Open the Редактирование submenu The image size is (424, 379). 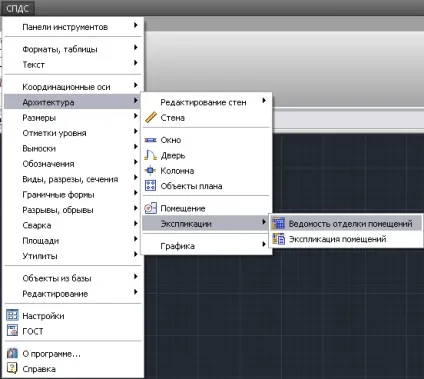coord(73,293)
